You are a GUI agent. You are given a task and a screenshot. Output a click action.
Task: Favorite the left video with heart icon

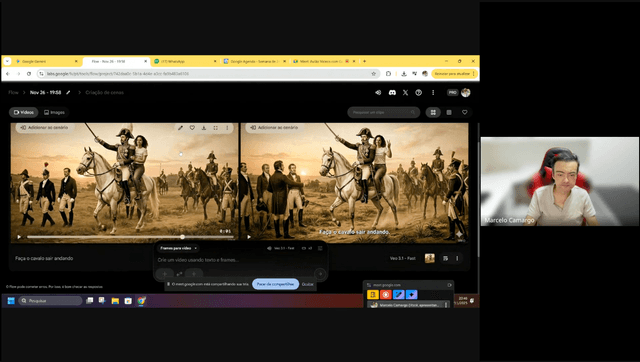192,128
